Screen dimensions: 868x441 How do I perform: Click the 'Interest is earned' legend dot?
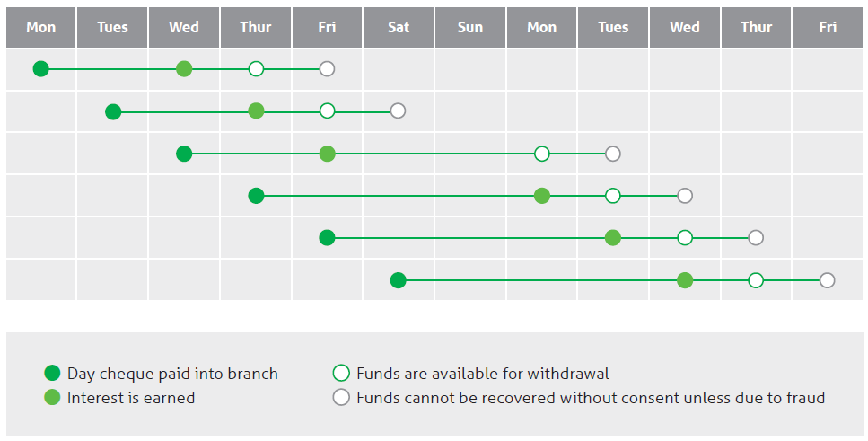click(x=52, y=398)
